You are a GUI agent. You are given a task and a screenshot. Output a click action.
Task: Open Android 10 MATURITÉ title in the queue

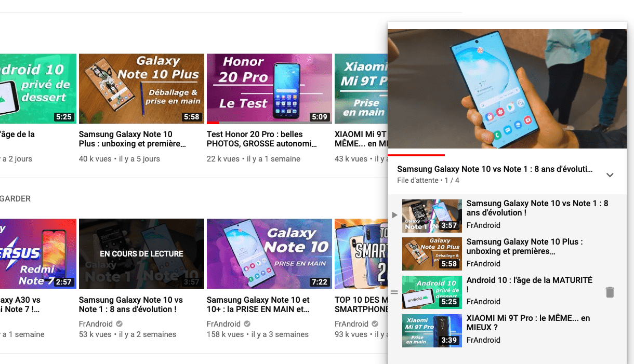pyautogui.click(x=529, y=284)
